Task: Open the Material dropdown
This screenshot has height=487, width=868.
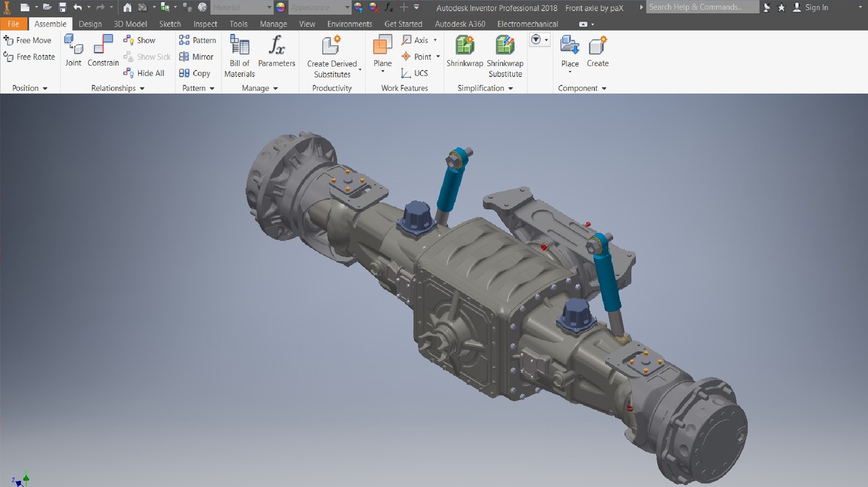Action: pyautogui.click(x=242, y=7)
